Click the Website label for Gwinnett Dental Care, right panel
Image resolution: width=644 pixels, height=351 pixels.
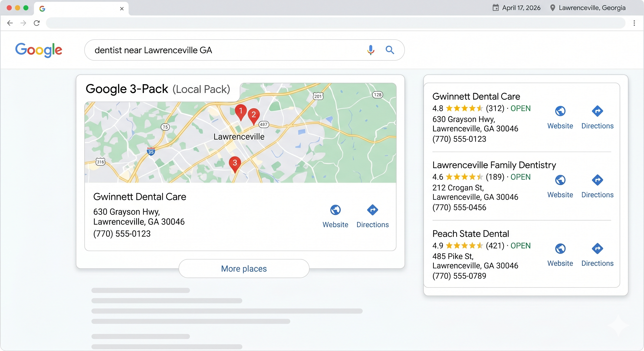click(560, 126)
